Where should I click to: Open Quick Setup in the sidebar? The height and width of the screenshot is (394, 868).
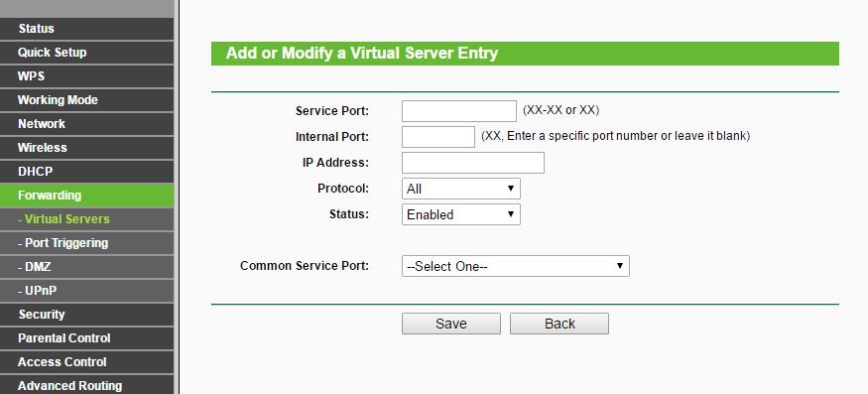click(x=87, y=52)
